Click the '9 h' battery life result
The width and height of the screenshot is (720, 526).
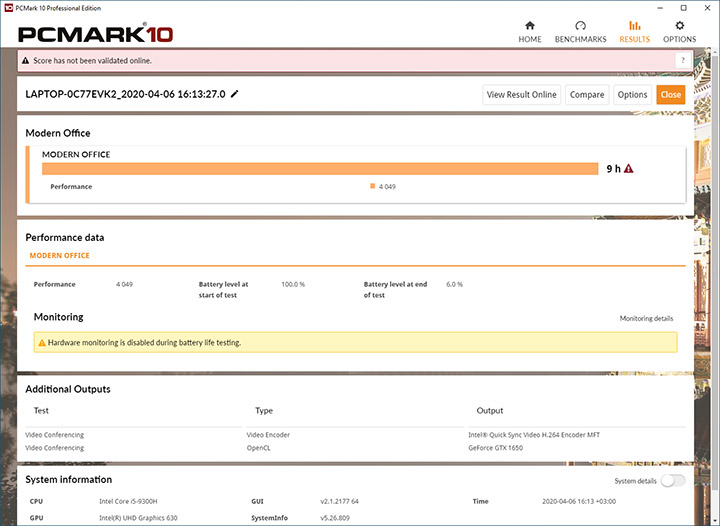613,169
